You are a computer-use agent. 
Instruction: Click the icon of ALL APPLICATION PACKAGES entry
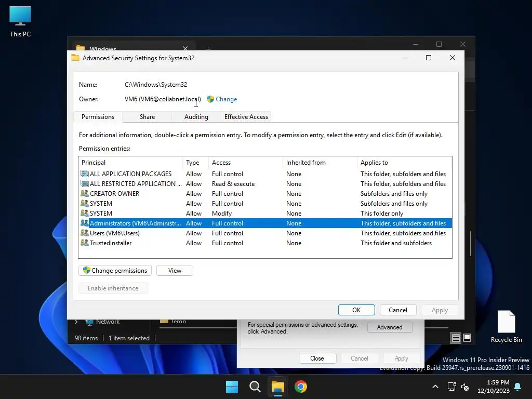point(85,174)
